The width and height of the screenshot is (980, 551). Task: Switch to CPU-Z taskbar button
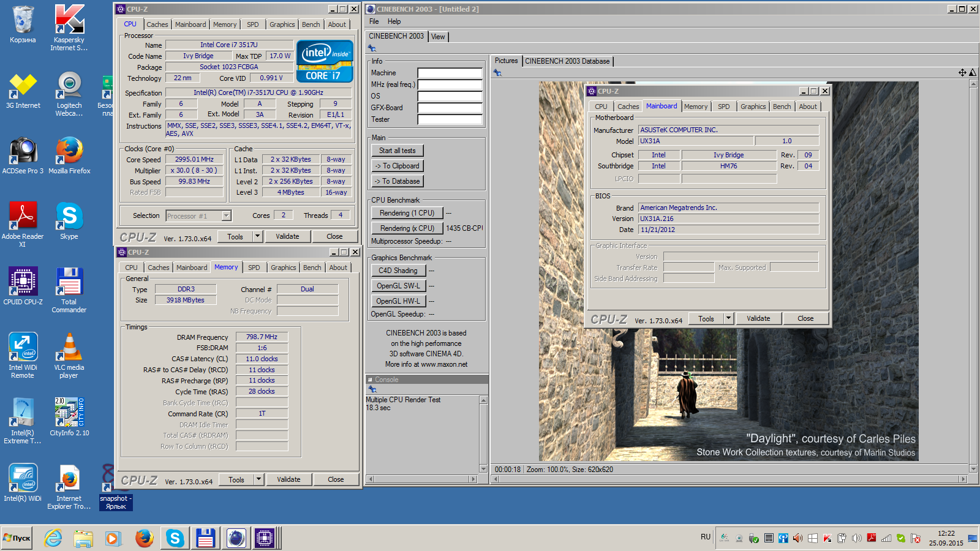265,538
